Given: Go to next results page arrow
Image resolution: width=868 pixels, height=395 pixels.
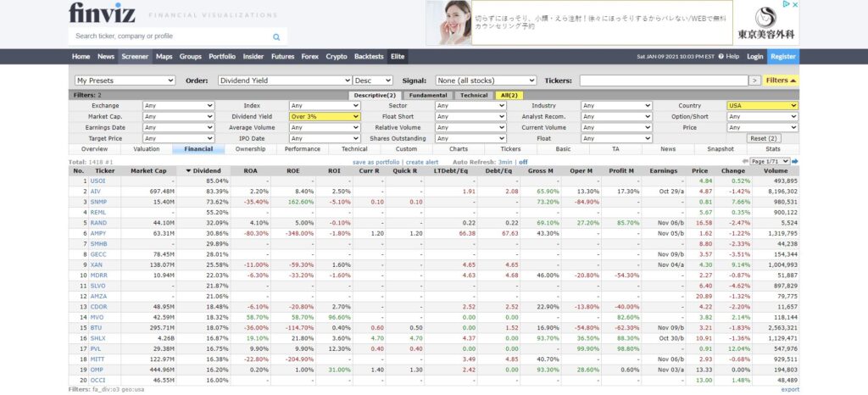Looking at the screenshot, I should [795, 161].
